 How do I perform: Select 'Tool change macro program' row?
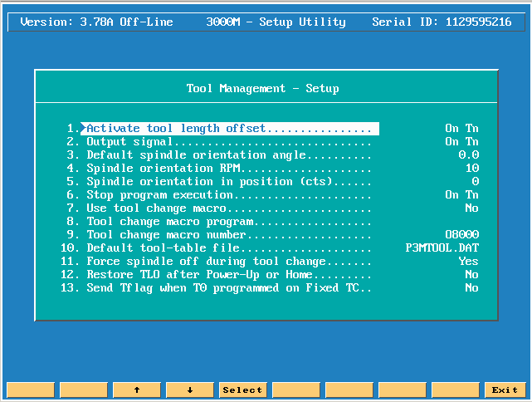click(219, 222)
